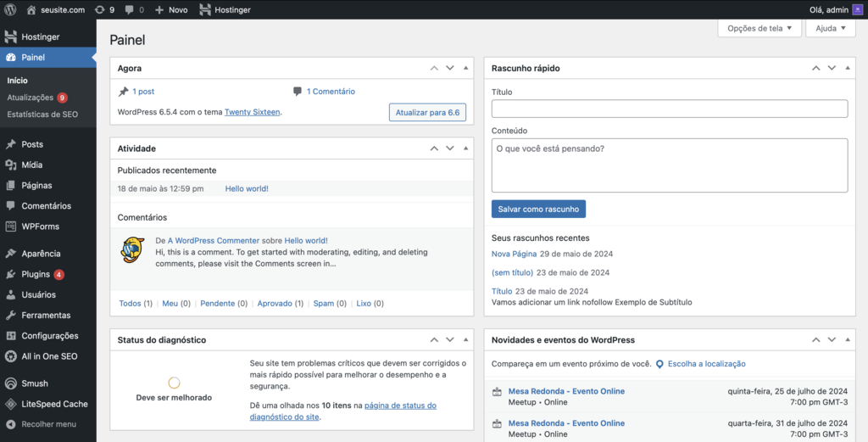Collapse the Status do diagnóstico widget
The image size is (868, 442).
point(465,339)
